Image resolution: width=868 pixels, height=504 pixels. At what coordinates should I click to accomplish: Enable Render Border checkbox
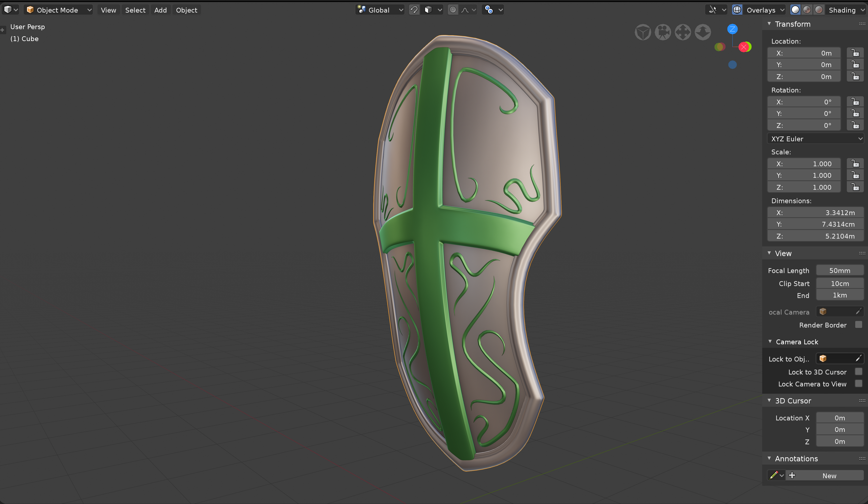[859, 325]
